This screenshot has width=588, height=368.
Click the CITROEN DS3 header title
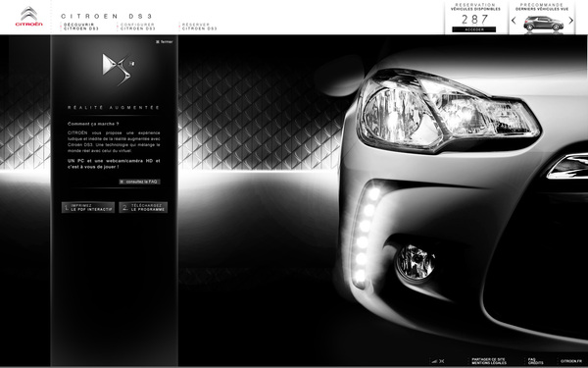click(x=107, y=16)
